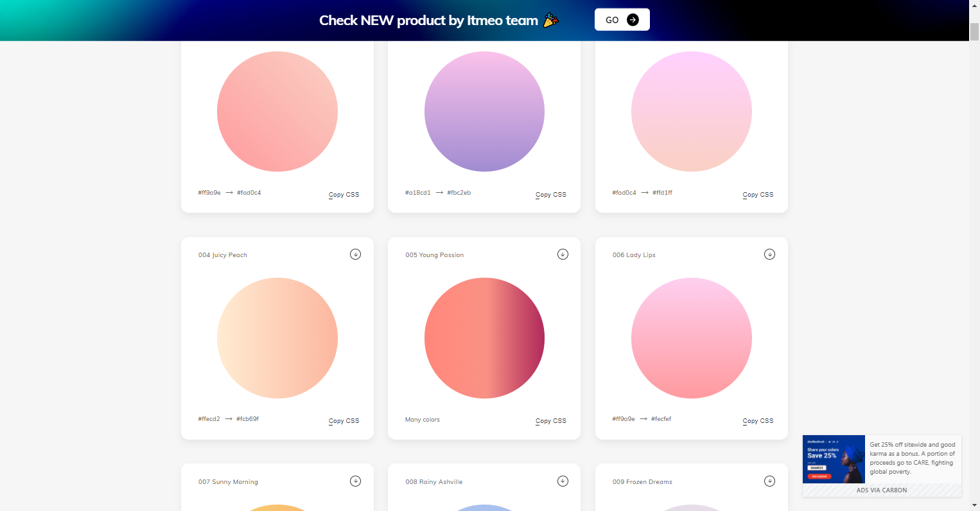980x511 pixels.
Task: Download the Young Passion gradient image
Action: pos(563,255)
